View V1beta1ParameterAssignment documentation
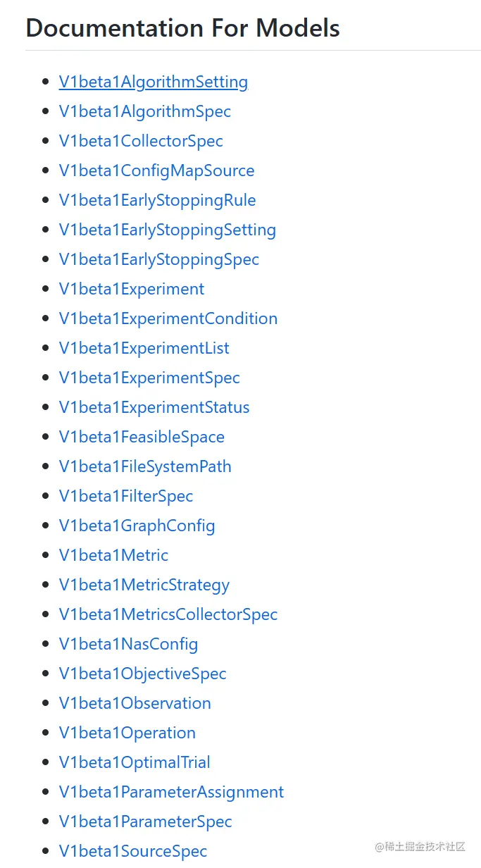The height and width of the screenshot is (868, 481). coord(172,793)
